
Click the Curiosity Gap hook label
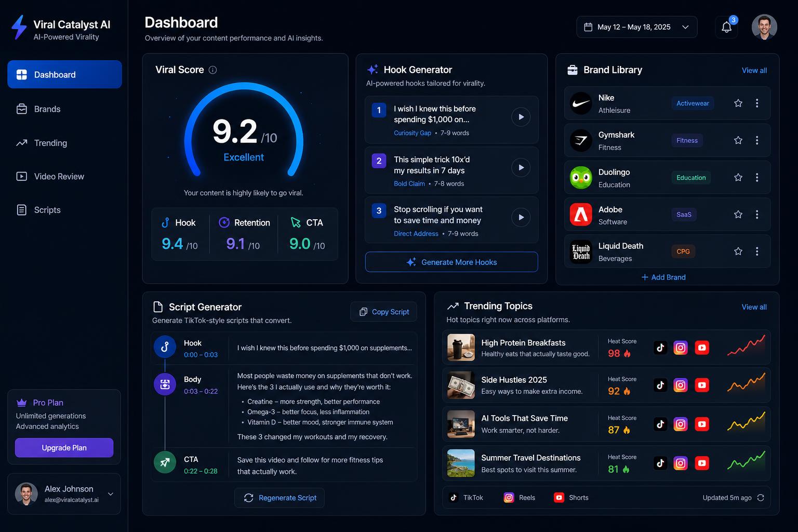pos(413,133)
